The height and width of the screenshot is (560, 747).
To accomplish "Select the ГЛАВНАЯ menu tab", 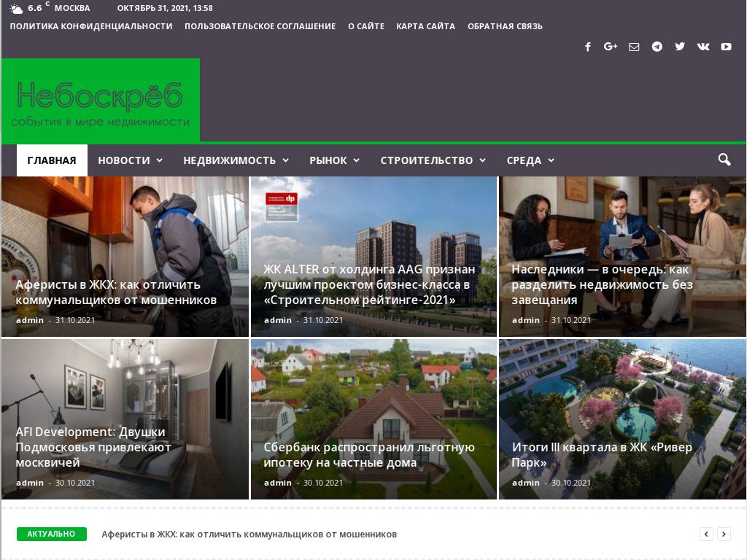I will [x=52, y=160].
